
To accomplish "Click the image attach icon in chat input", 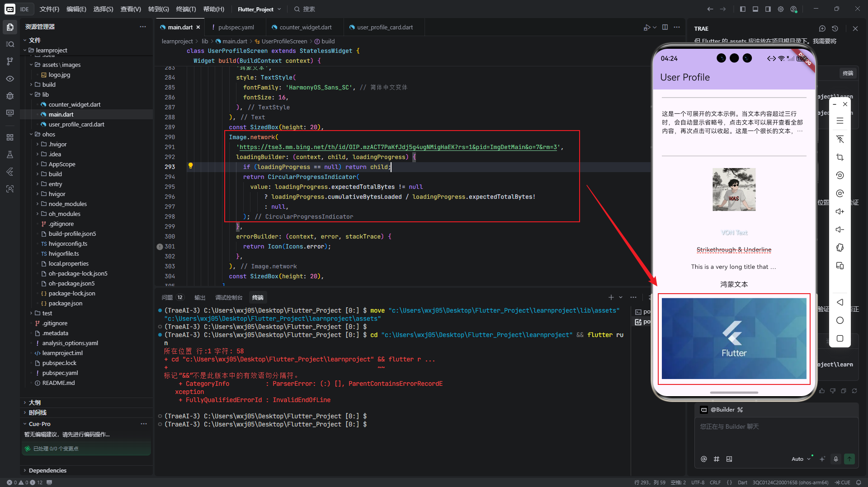I will pyautogui.click(x=729, y=459).
